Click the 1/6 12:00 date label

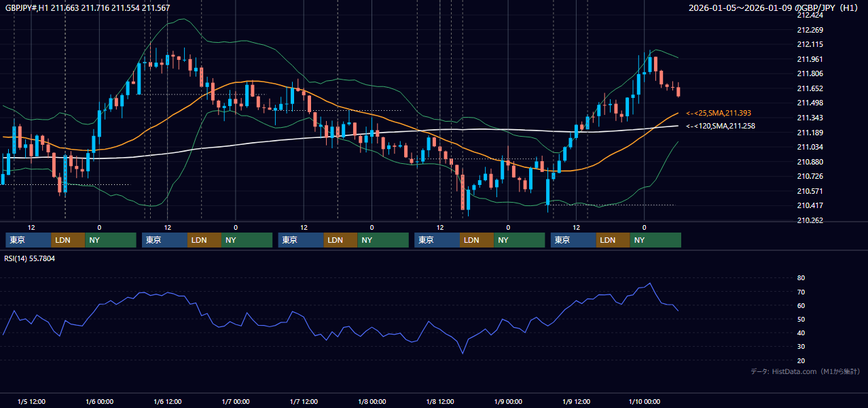tap(167, 402)
